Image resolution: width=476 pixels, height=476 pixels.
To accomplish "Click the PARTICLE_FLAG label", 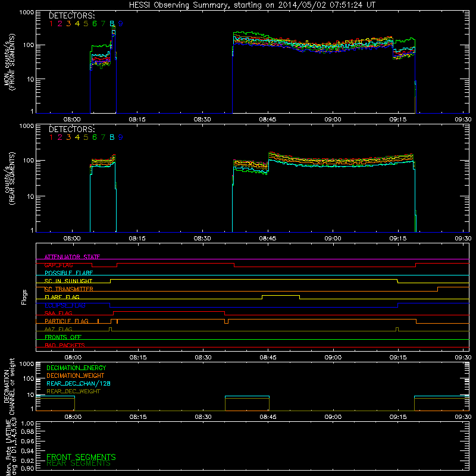I will coord(67,321).
